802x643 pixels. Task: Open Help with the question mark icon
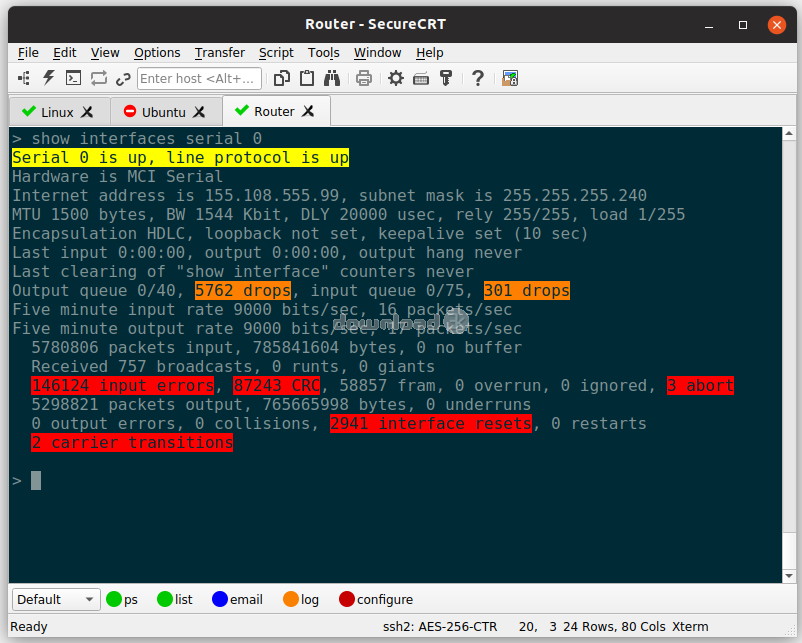[478, 78]
